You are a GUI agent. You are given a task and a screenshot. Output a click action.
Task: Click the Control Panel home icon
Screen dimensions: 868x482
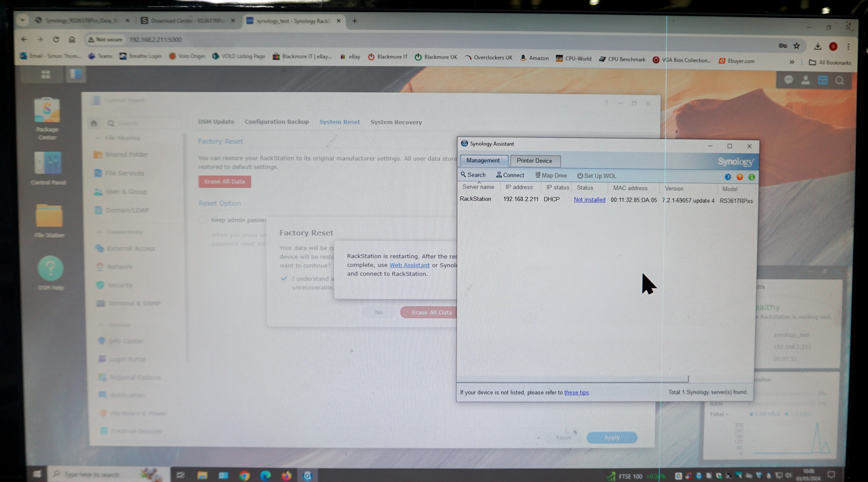94,123
